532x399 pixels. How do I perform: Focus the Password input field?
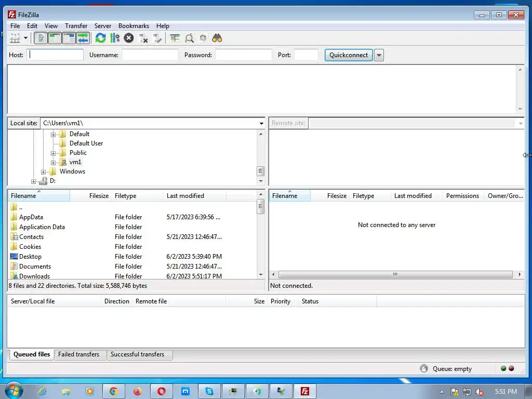[244, 55]
